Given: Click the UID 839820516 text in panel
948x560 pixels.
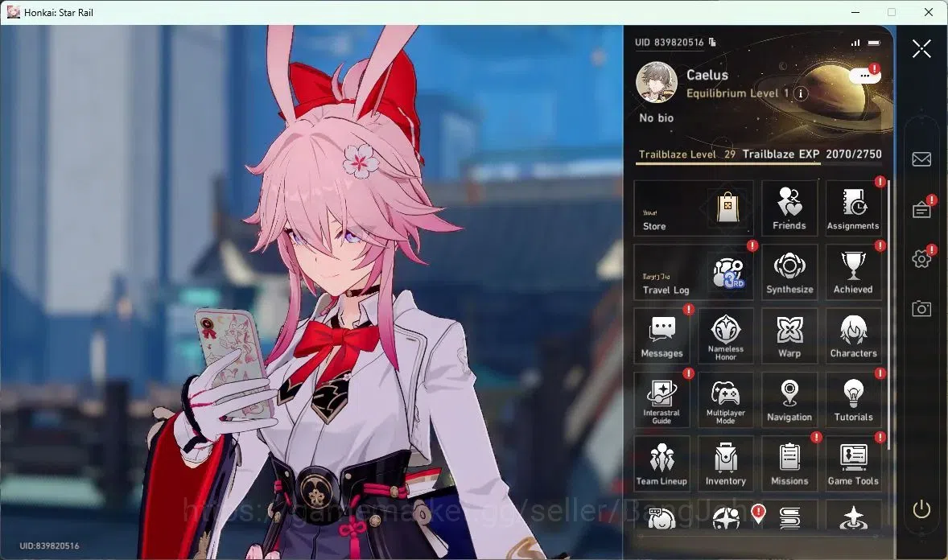Looking at the screenshot, I should coord(670,43).
